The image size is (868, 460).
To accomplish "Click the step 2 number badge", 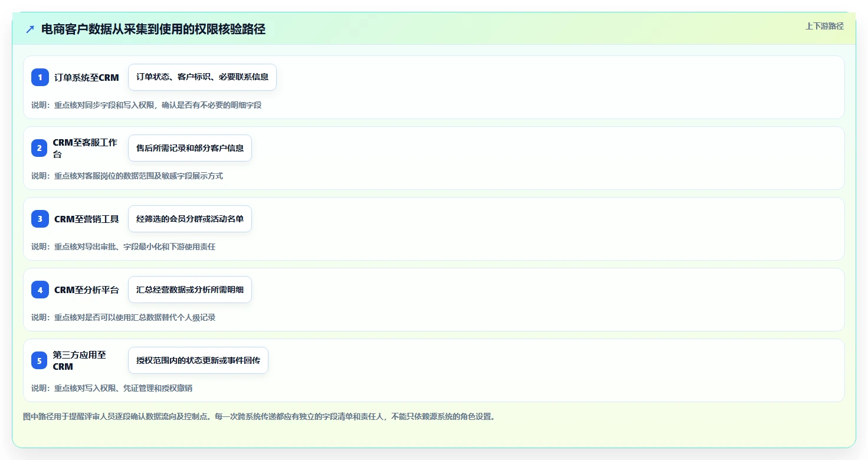I will pyautogui.click(x=40, y=148).
